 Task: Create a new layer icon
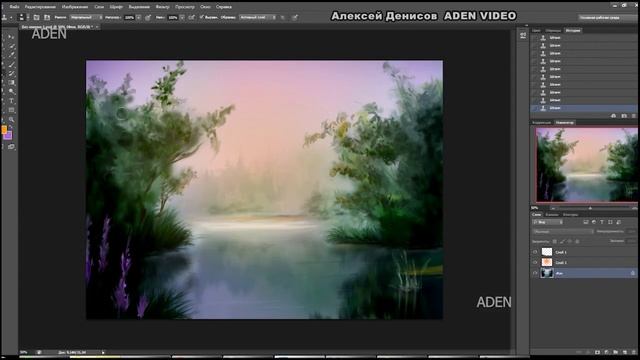pos(624,352)
